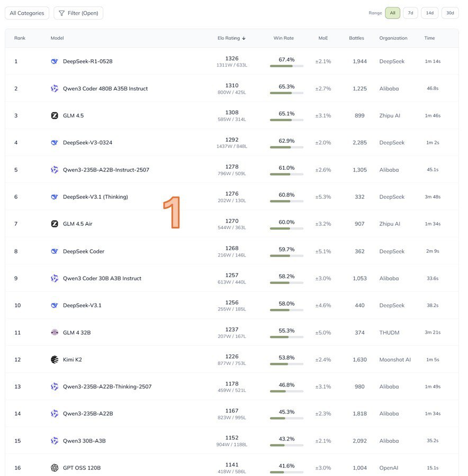The width and height of the screenshot is (468, 476).
Task: Click the Win Rate column header
Action: pyautogui.click(x=283, y=39)
